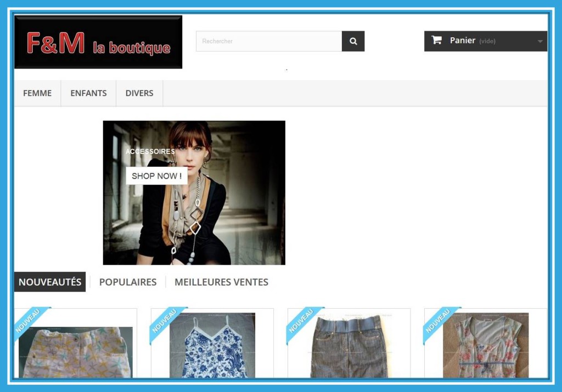562x392 pixels.
Task: Open the ENFANTS category menu
Action: coord(88,93)
